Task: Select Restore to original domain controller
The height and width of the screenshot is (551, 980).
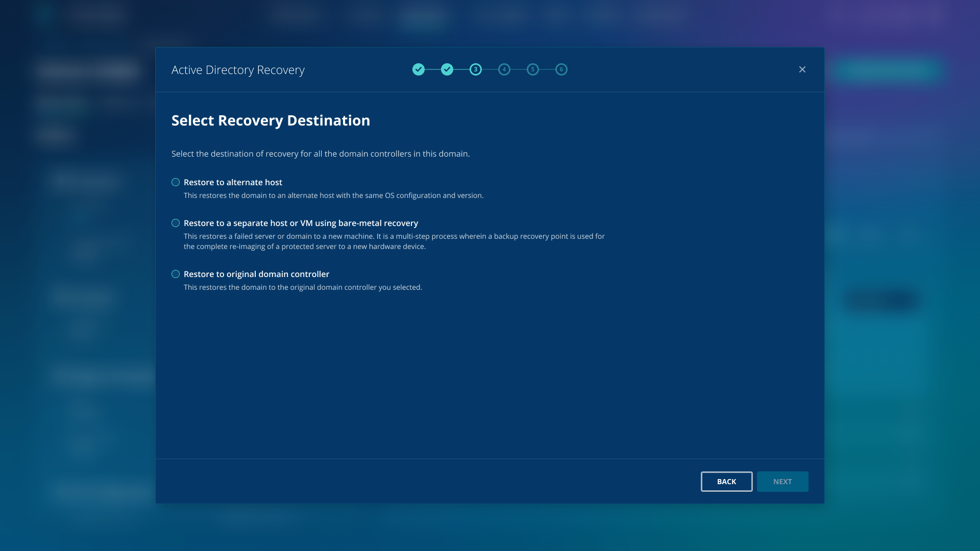Action: click(176, 274)
